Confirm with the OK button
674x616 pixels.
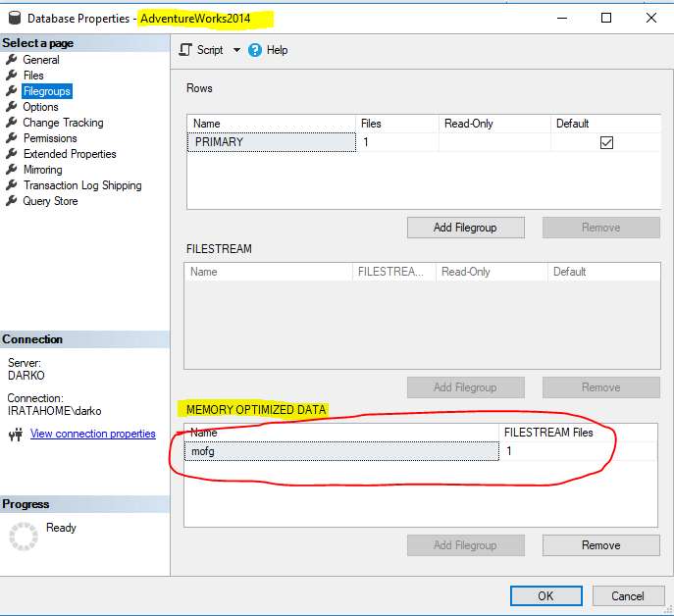pos(545,595)
